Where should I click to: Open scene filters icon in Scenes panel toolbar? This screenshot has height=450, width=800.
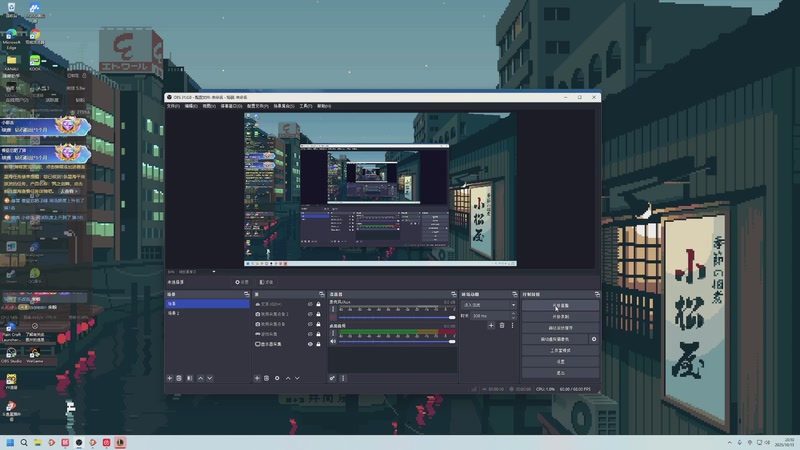point(190,378)
